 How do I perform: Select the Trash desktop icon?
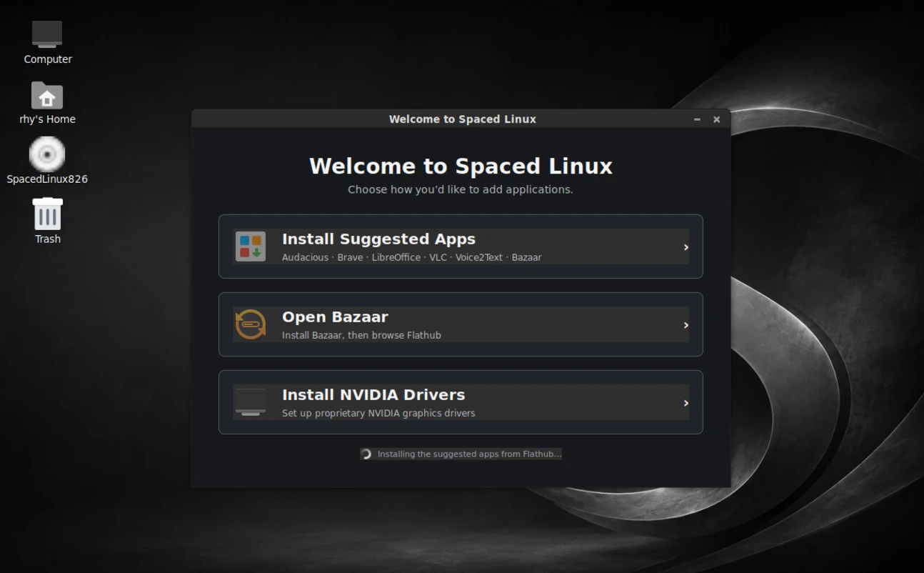(48, 214)
